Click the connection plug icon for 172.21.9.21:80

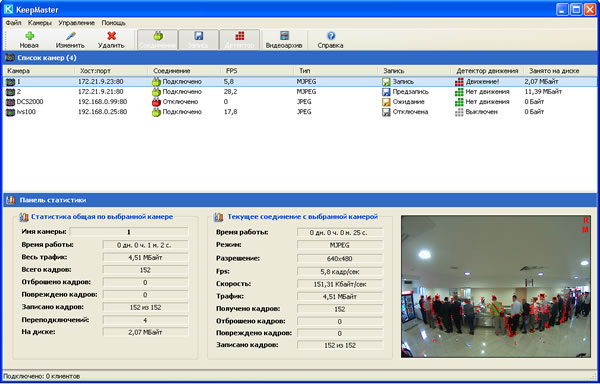coord(156,92)
